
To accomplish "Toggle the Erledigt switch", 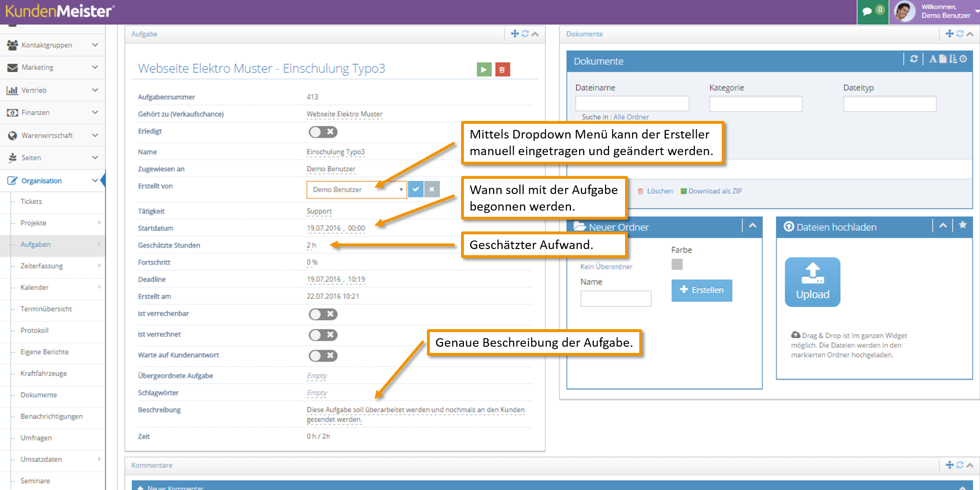I will (x=323, y=132).
